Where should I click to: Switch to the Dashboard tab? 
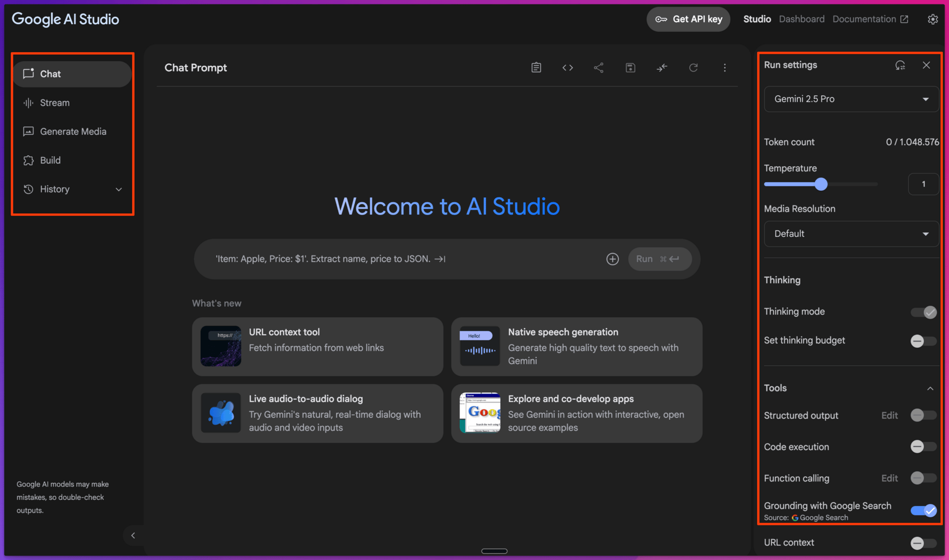(x=801, y=19)
